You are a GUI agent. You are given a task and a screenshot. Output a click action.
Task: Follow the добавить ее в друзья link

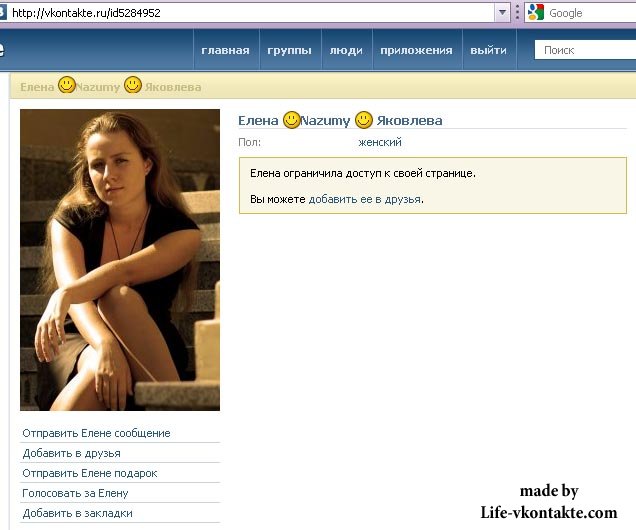coord(365,199)
